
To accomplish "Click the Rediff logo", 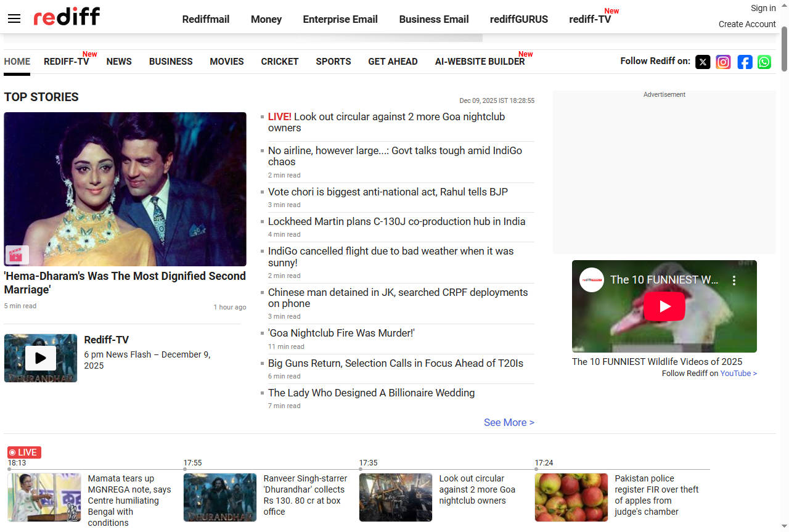I will click(66, 17).
